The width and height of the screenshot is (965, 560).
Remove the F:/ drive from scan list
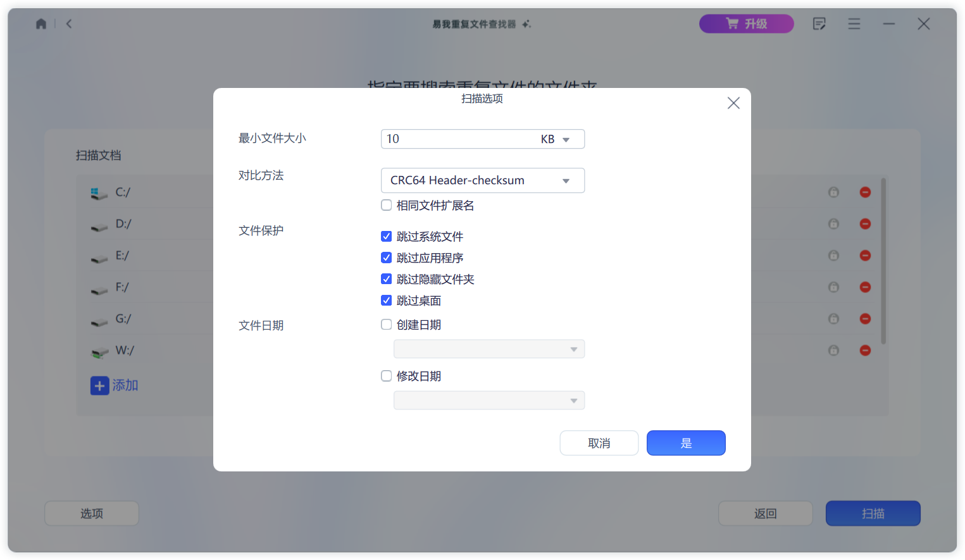click(x=865, y=287)
